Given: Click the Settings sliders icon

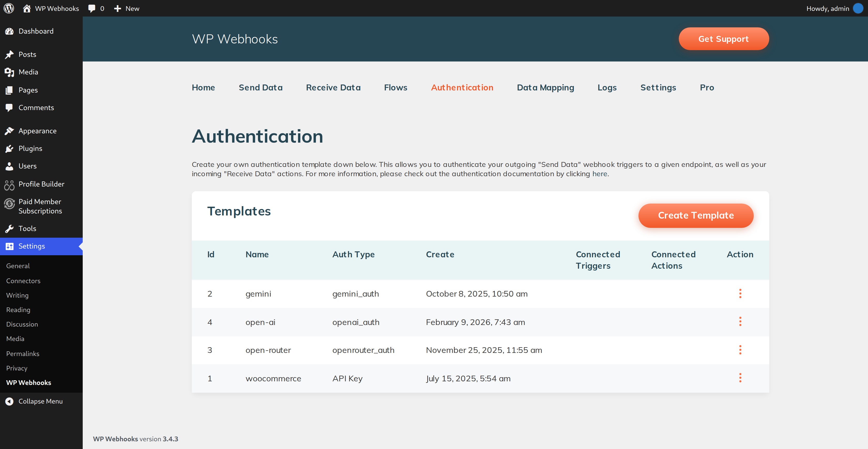Looking at the screenshot, I should 9,246.
